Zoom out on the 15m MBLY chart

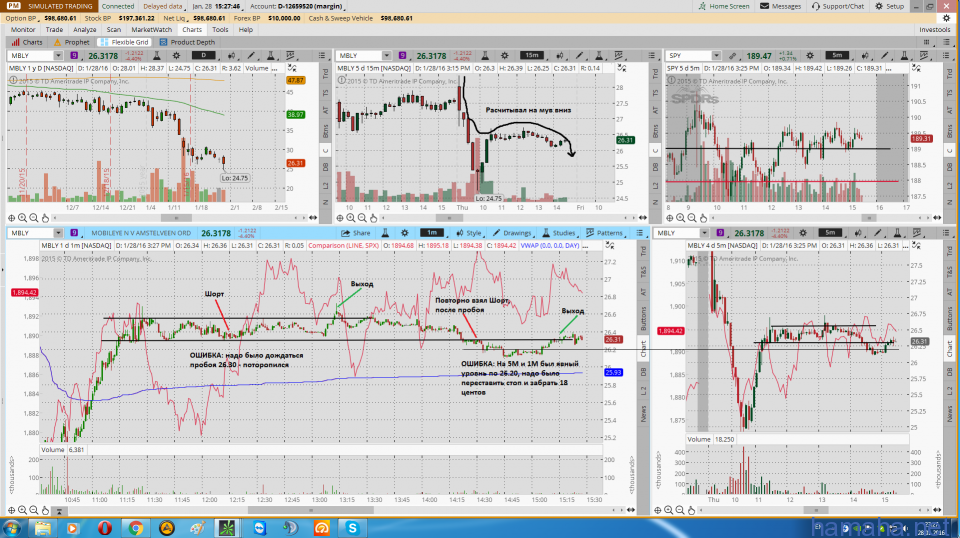[362, 218]
